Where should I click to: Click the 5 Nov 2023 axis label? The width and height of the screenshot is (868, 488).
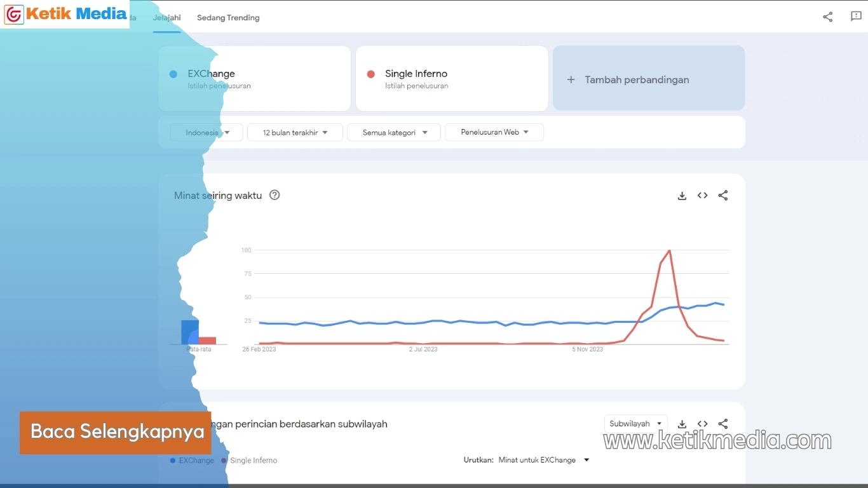pyautogui.click(x=588, y=349)
